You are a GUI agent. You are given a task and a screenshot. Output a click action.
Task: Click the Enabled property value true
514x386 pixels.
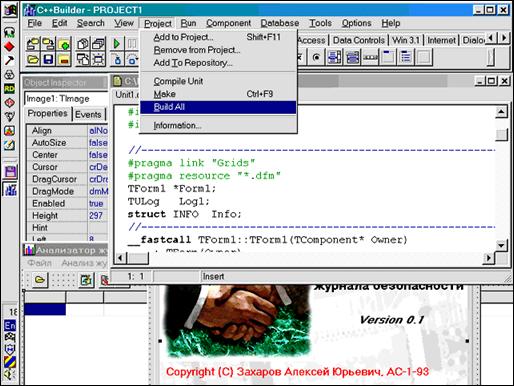click(97, 203)
